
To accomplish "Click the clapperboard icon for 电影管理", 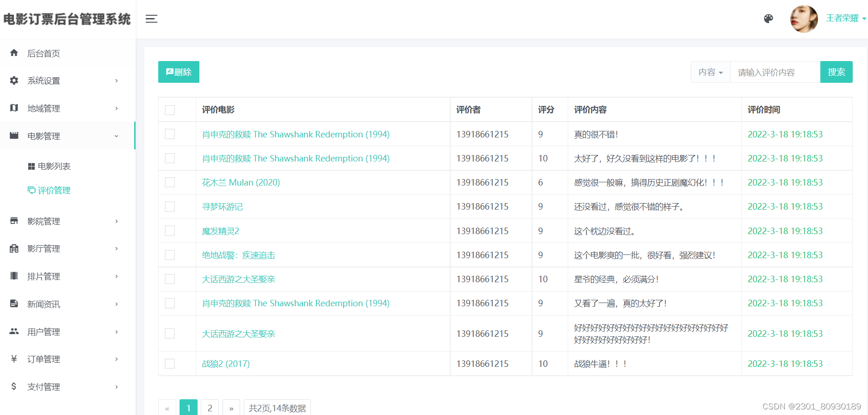I will [14, 136].
